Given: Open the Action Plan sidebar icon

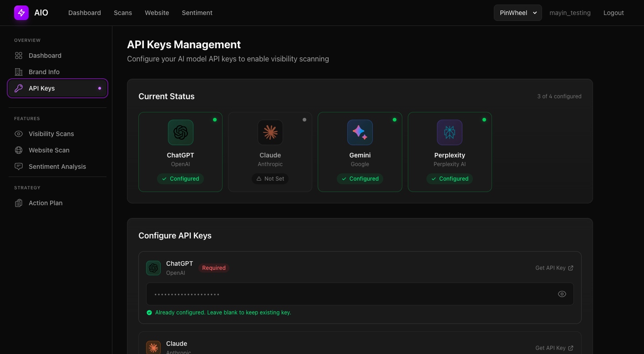Looking at the screenshot, I should pos(18,202).
